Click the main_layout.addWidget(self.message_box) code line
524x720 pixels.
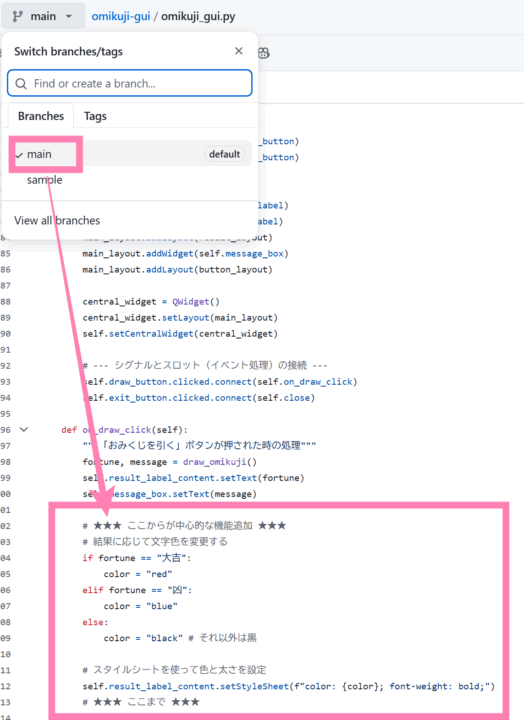click(x=186, y=253)
